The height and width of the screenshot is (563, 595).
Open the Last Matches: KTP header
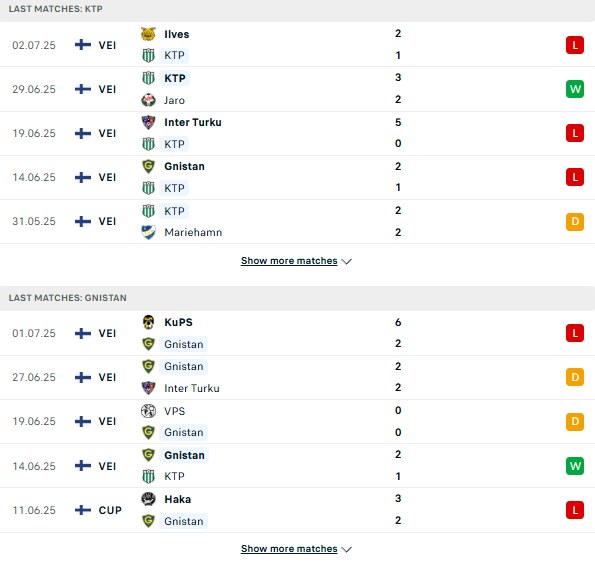pos(55,9)
